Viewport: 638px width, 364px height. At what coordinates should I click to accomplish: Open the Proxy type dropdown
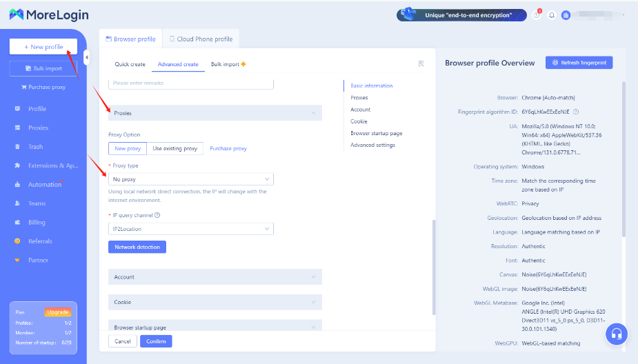(x=191, y=179)
